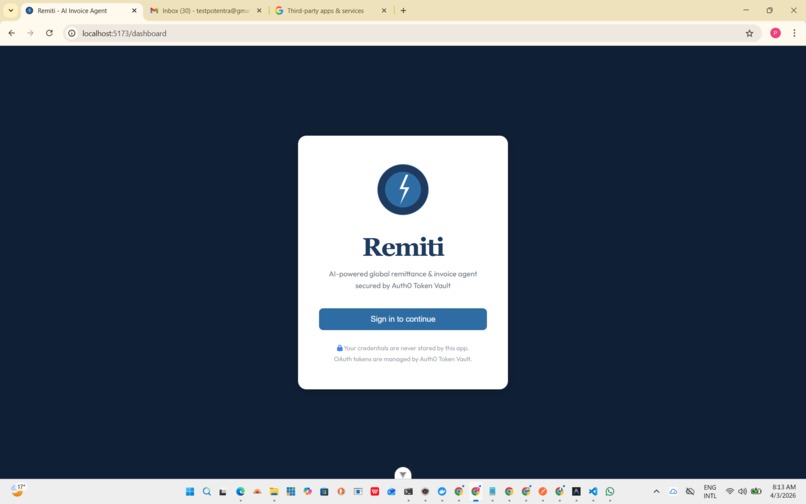The image size is (806, 504).
Task: Close the Remiti - AI Invoice Agent tab
Action: pyautogui.click(x=134, y=10)
